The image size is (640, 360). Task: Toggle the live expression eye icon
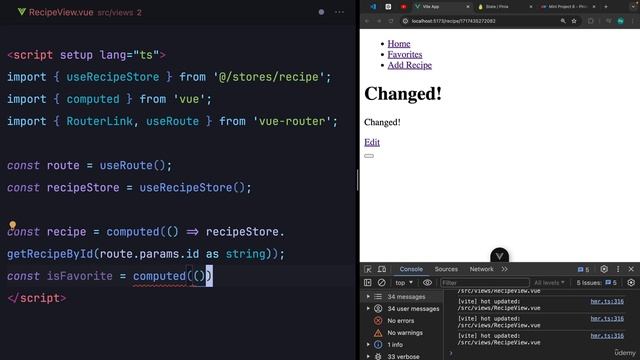pos(427,282)
